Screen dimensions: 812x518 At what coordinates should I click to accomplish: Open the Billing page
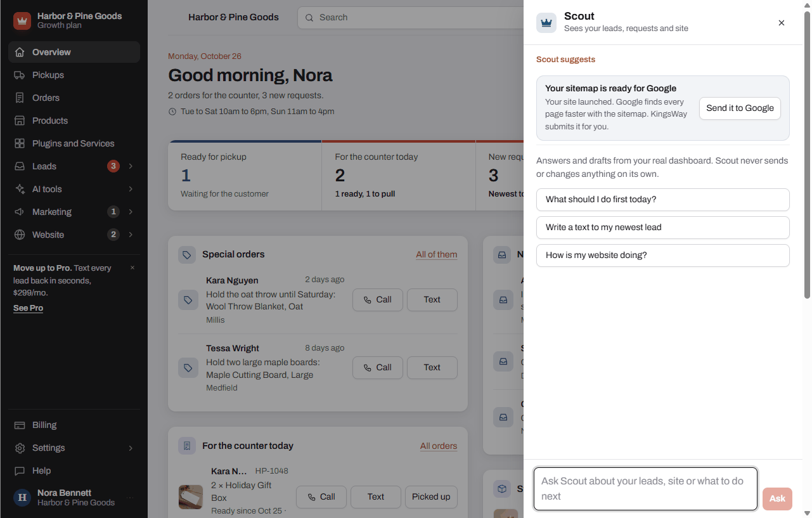(74, 425)
